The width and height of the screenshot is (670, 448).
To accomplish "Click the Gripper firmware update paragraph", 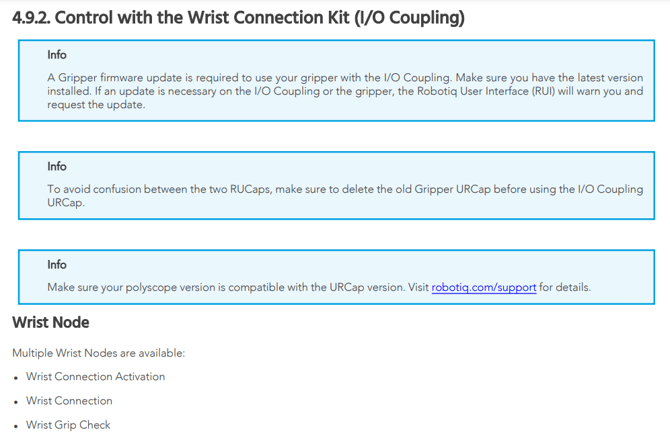I will 345,91.
